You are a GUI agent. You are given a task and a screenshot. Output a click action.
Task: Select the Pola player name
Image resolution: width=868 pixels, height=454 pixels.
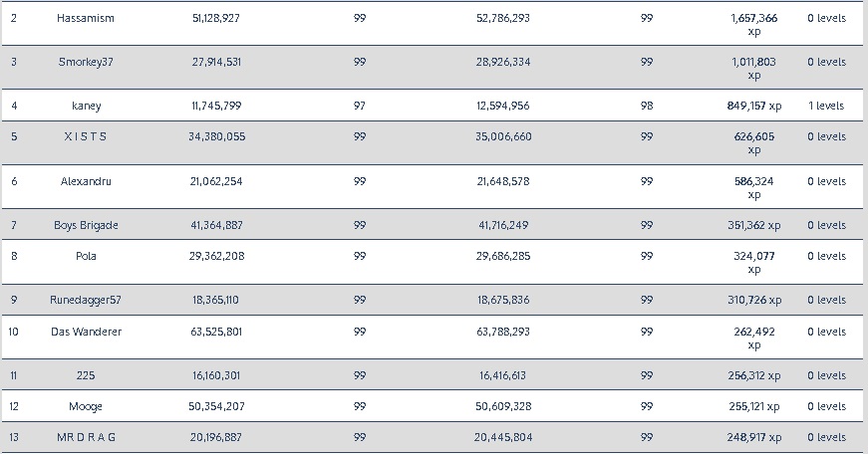point(86,256)
